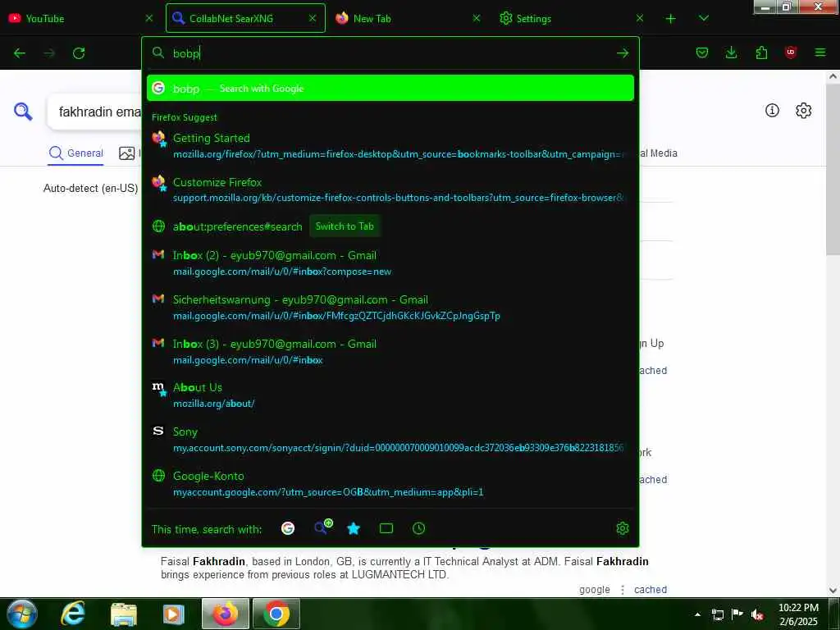Screen dimensions: 840x630
Task: Open the Sony account suggestion
Action: click(390, 440)
